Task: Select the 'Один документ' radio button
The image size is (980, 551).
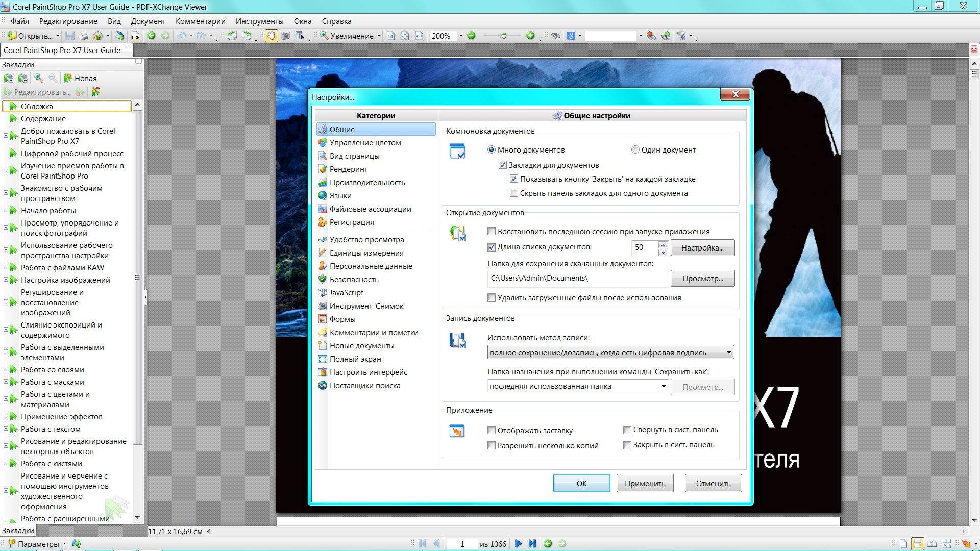Action: [x=635, y=149]
